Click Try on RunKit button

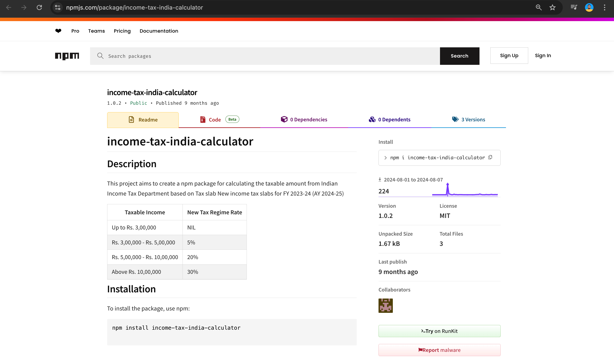[439, 331]
